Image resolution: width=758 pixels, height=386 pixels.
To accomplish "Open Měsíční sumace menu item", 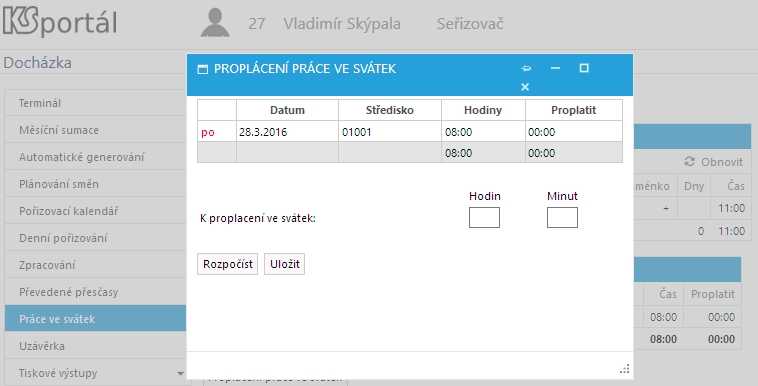I will [x=95, y=130].
